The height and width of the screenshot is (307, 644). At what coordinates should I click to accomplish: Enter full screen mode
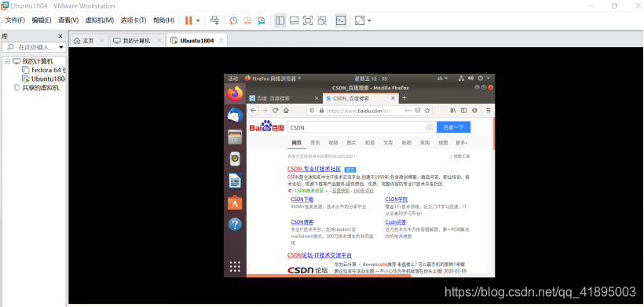click(308, 20)
